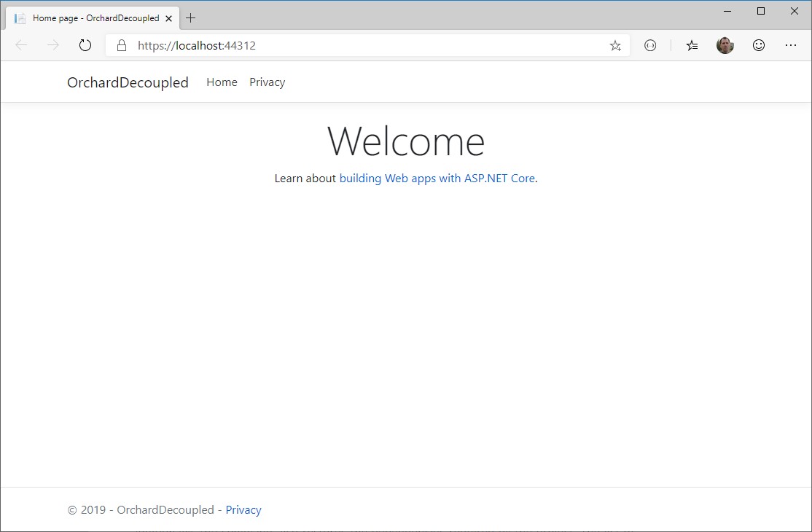Click the forward navigation arrow
Screen dimensions: 812x532
click(52, 44)
